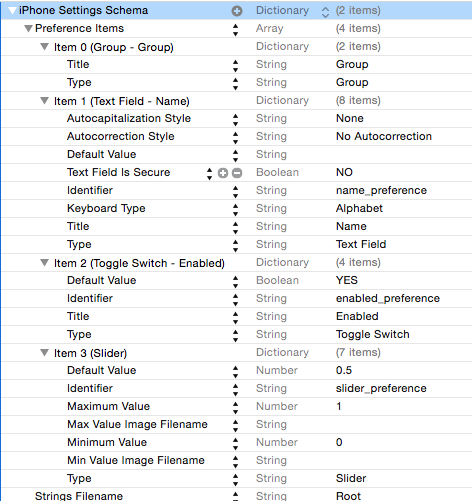Click add button beside Text Field Is Secure
Viewport: 472px width, 501px height.
tap(223, 173)
